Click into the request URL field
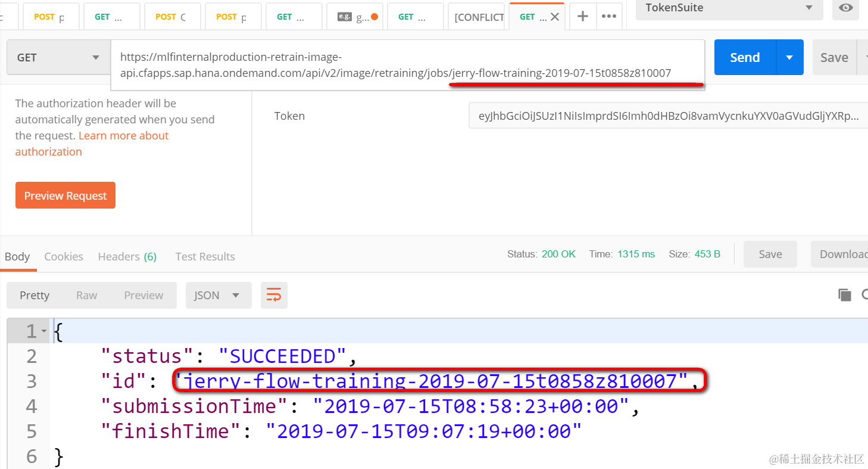 [408, 66]
